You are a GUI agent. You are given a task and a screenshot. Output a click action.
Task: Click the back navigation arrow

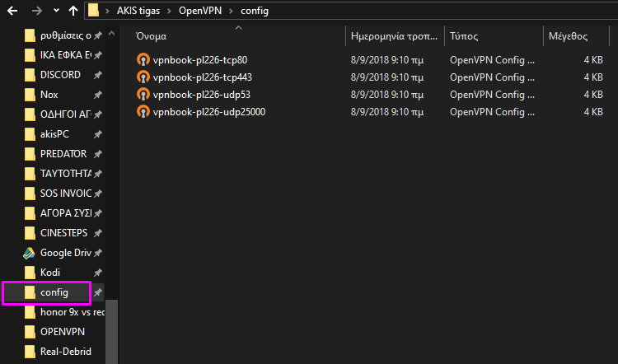coord(12,12)
